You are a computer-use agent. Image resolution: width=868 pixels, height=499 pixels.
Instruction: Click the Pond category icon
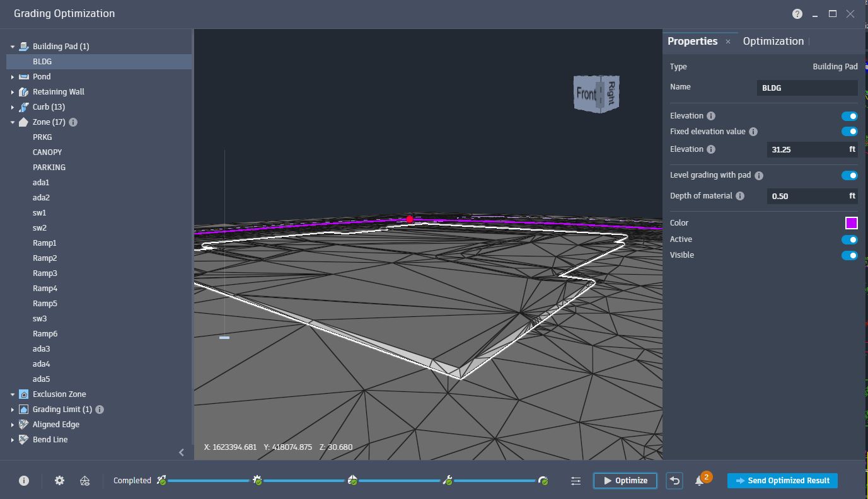click(23, 76)
